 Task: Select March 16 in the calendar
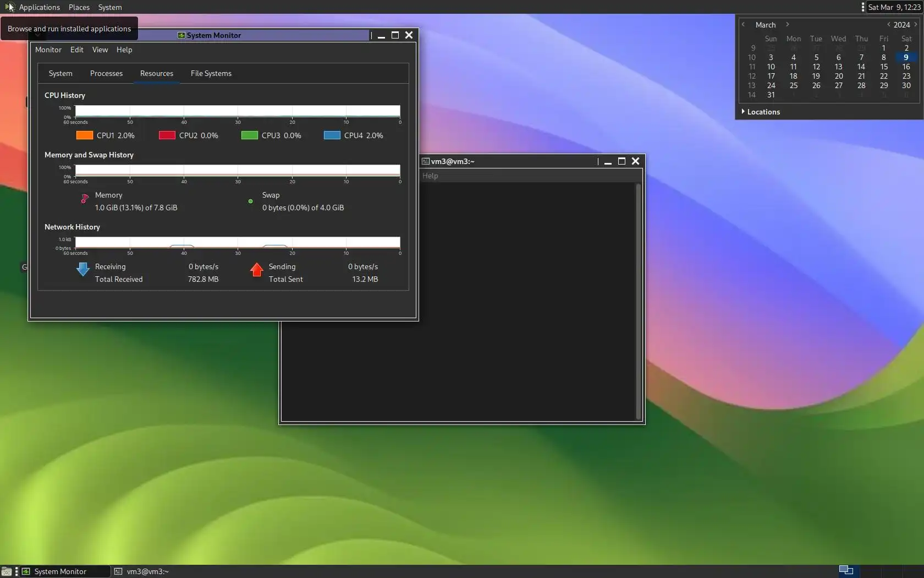906,67
